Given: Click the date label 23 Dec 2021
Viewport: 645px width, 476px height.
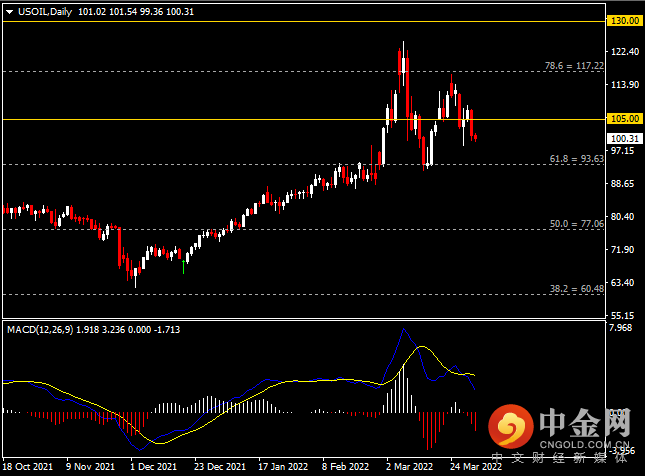Looking at the screenshot, I should coord(220,467).
